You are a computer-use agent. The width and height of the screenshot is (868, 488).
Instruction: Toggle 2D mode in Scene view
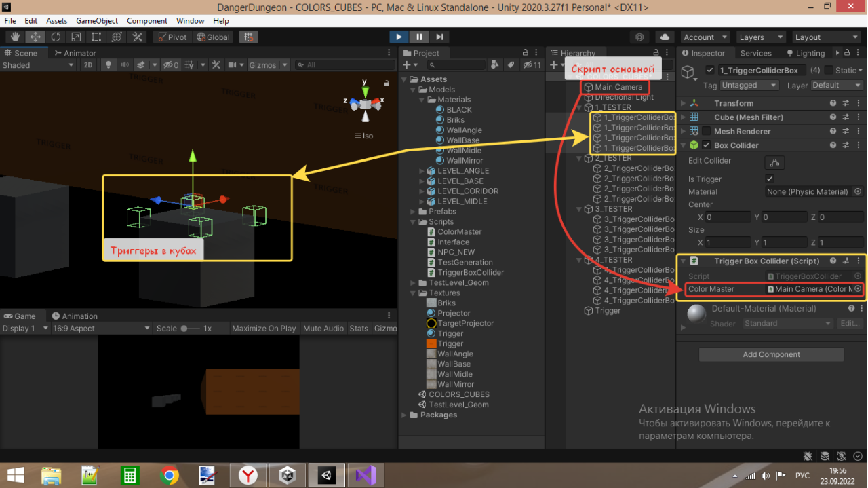coord(88,65)
